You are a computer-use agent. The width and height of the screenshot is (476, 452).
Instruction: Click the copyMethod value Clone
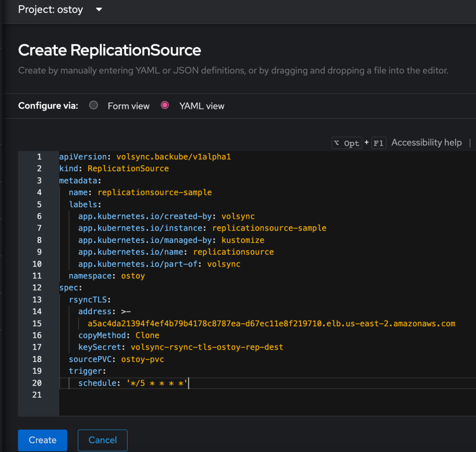[x=147, y=335]
